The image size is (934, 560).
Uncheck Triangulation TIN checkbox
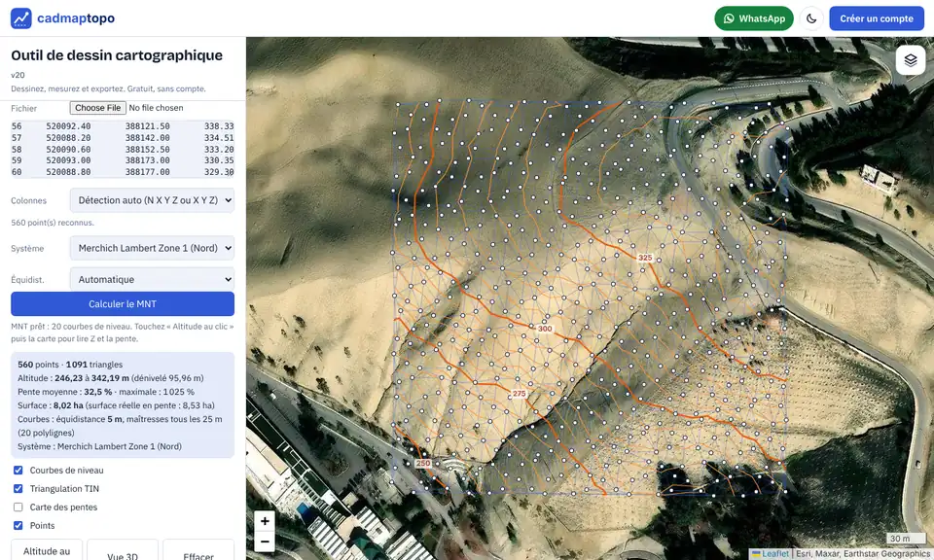18,489
